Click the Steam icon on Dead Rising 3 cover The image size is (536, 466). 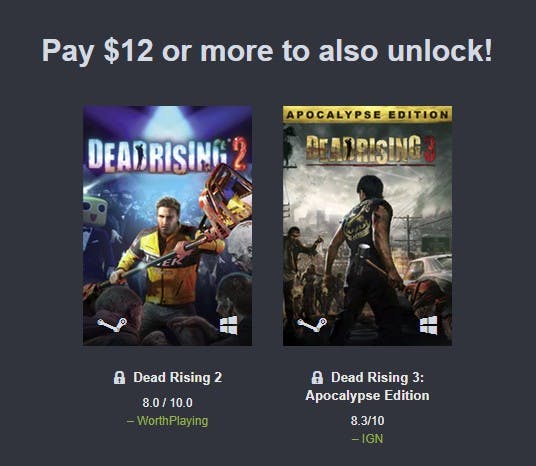(x=311, y=324)
